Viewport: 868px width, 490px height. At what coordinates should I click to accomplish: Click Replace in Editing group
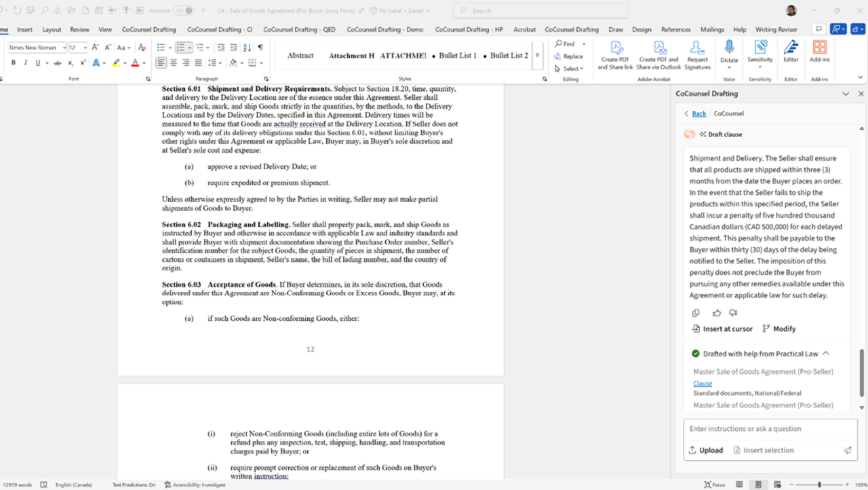pos(568,56)
